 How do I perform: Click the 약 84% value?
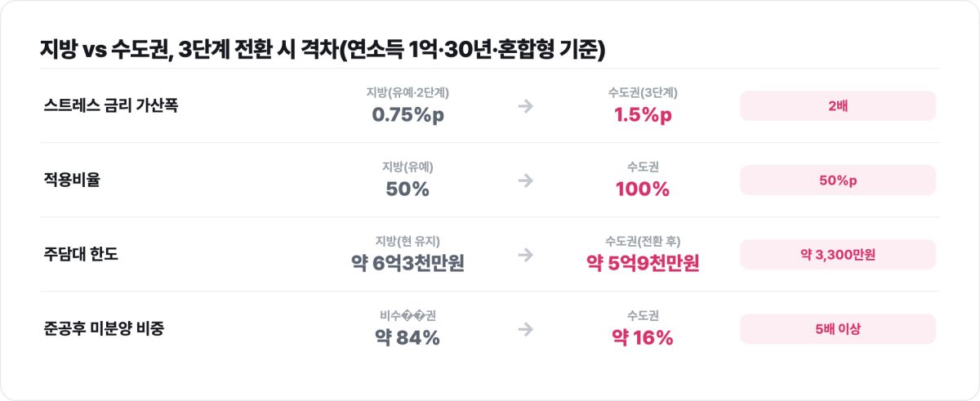pyautogui.click(x=408, y=338)
